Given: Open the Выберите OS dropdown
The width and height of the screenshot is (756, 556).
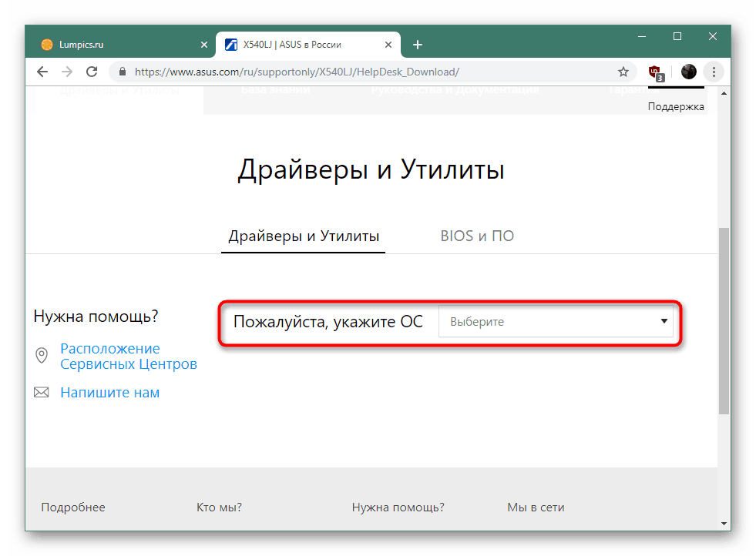Looking at the screenshot, I should (x=556, y=321).
